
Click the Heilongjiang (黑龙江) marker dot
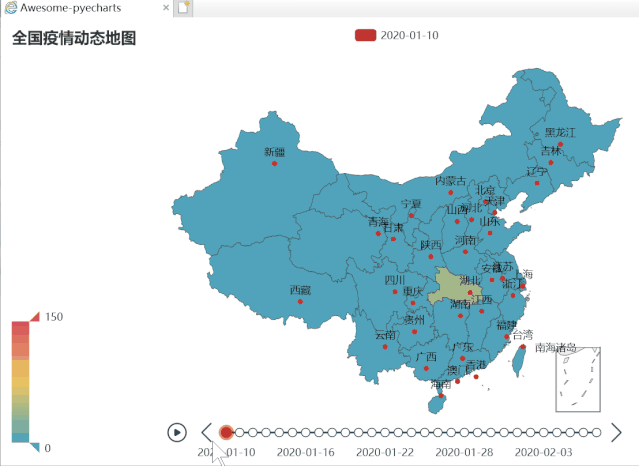coord(560,144)
